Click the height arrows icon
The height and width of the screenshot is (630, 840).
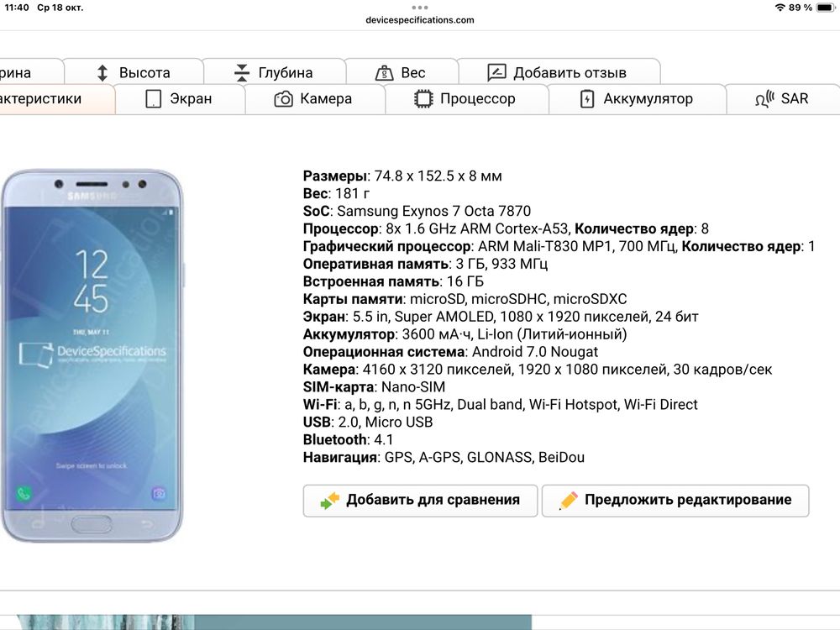click(102, 73)
